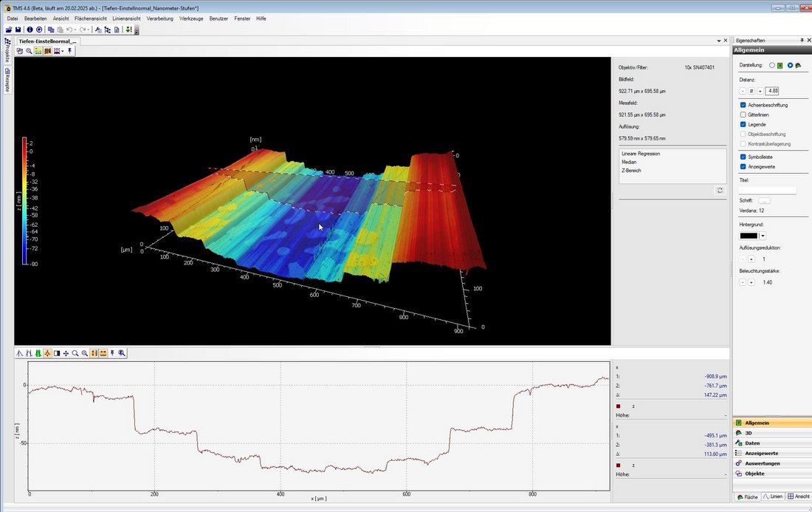Activate the pan tool in the profile toolbar
This screenshot has width=812, height=512.
tap(66, 353)
